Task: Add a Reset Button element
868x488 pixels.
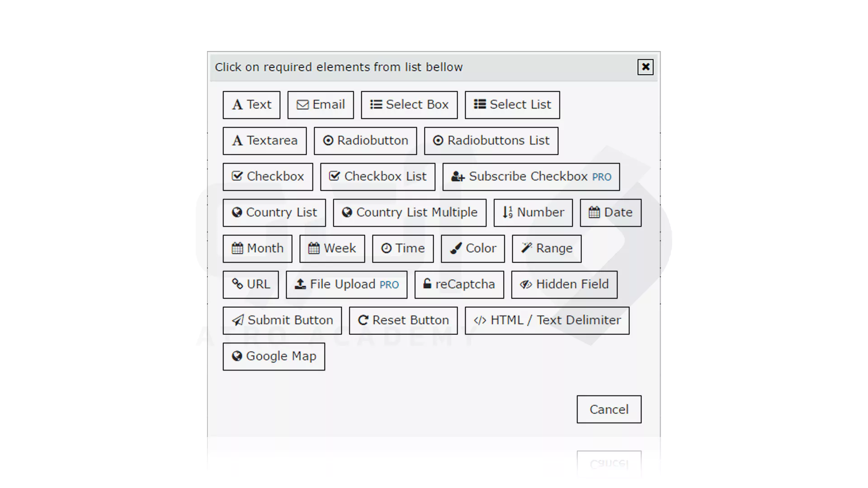Action: (403, 320)
